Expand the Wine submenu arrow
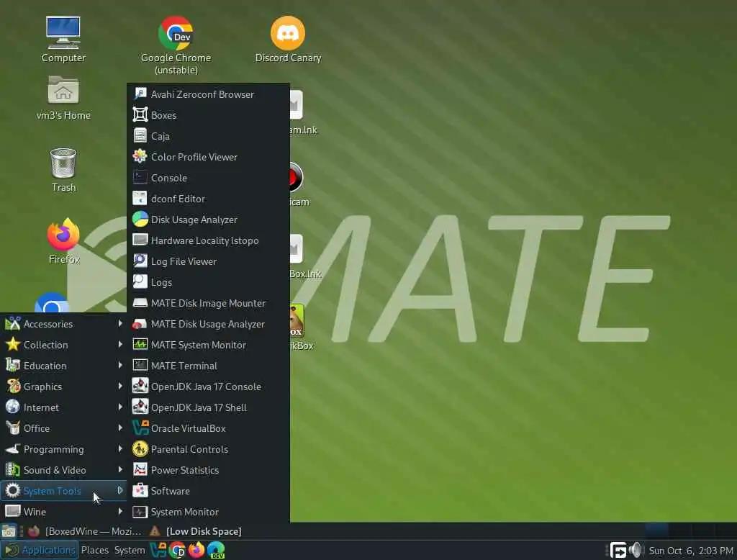This screenshot has height=560, width=737. [x=120, y=511]
